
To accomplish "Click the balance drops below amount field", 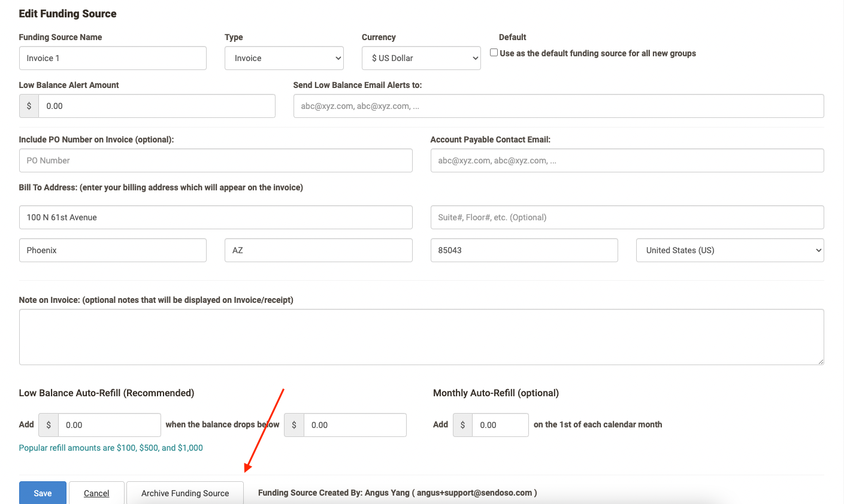I will click(355, 425).
